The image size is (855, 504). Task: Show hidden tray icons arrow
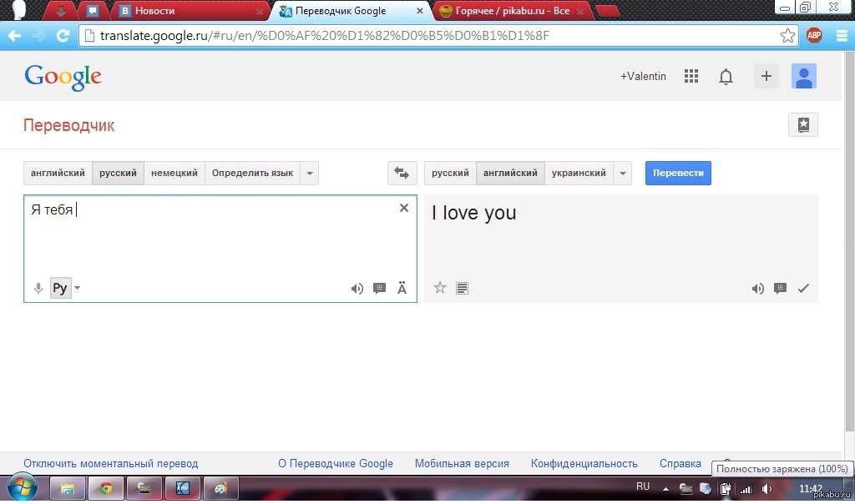tap(665, 489)
